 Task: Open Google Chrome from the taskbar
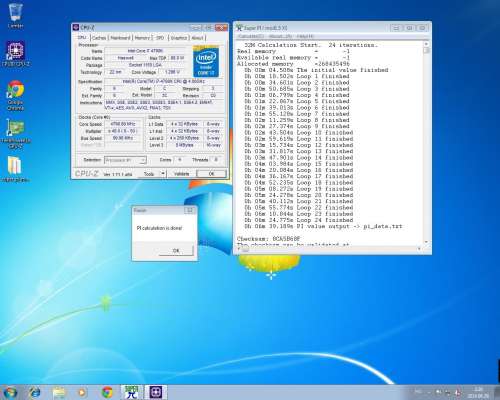pyautogui.click(x=107, y=392)
